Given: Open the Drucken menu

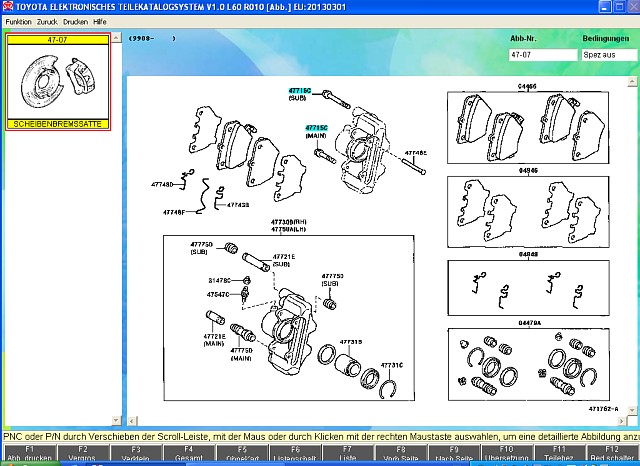Looking at the screenshot, I should tap(75, 22).
